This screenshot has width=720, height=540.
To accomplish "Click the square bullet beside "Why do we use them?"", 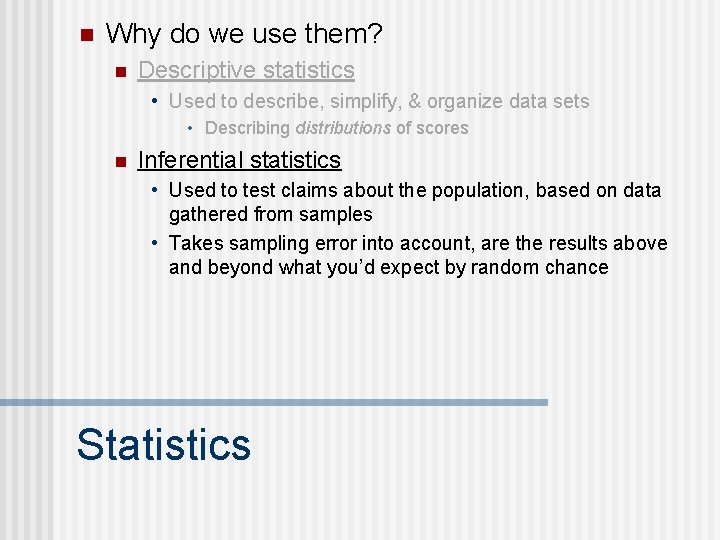I will pos(84,36).
